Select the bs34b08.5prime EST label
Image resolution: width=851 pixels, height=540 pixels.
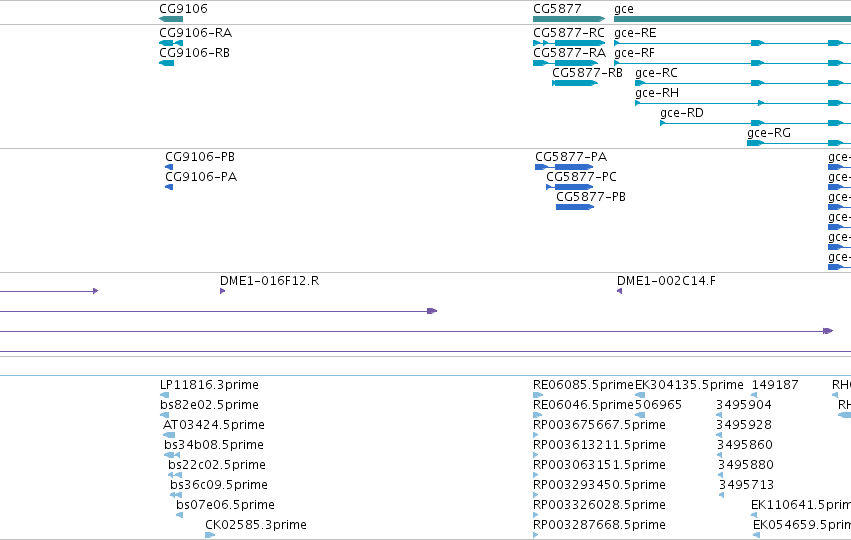pos(214,445)
